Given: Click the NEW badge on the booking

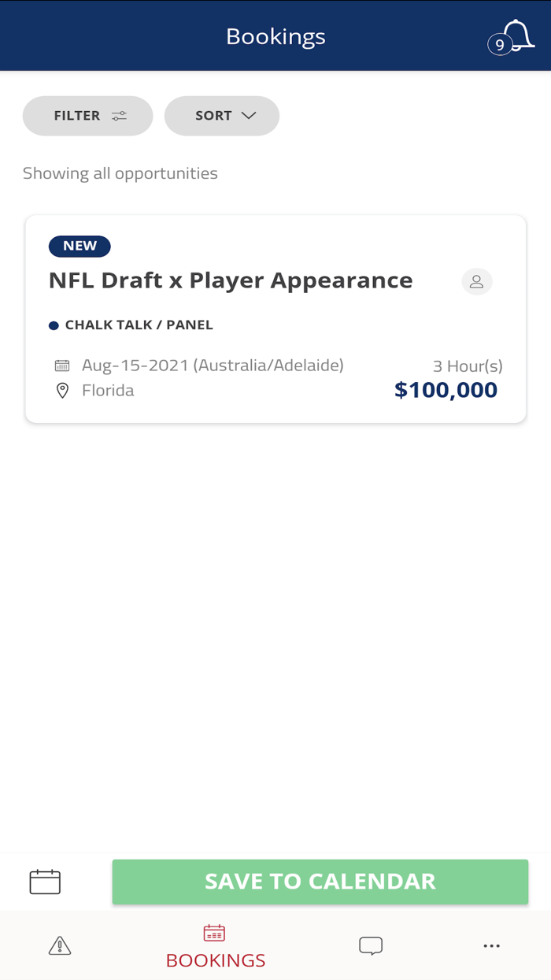Looking at the screenshot, I should click(x=80, y=246).
